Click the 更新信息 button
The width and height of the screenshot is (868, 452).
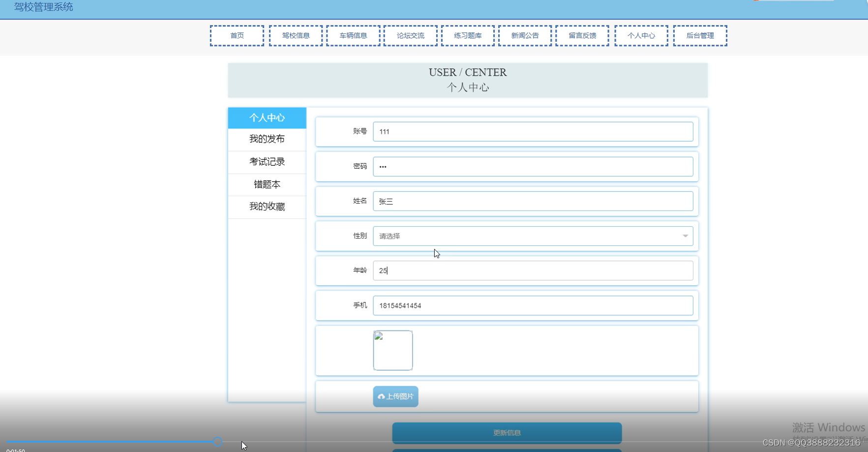point(507,433)
